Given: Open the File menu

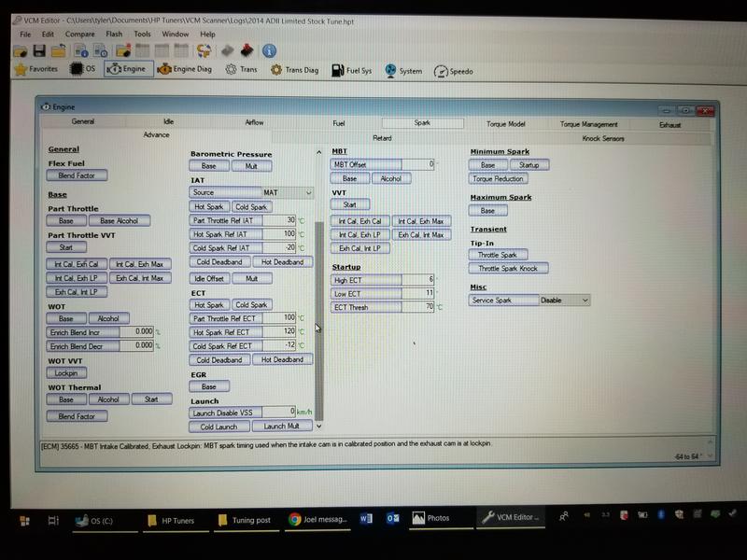Looking at the screenshot, I should [25, 35].
